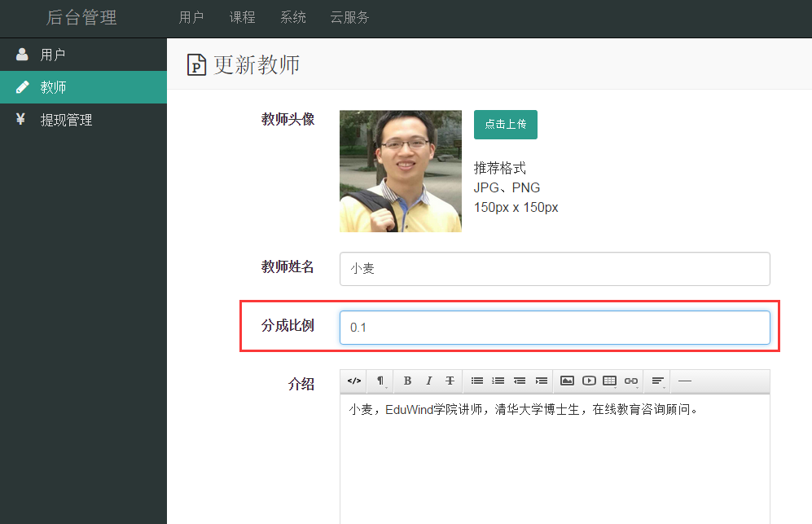Insert a numbered ordered list
Screen dimensions: 812x524
coord(498,381)
